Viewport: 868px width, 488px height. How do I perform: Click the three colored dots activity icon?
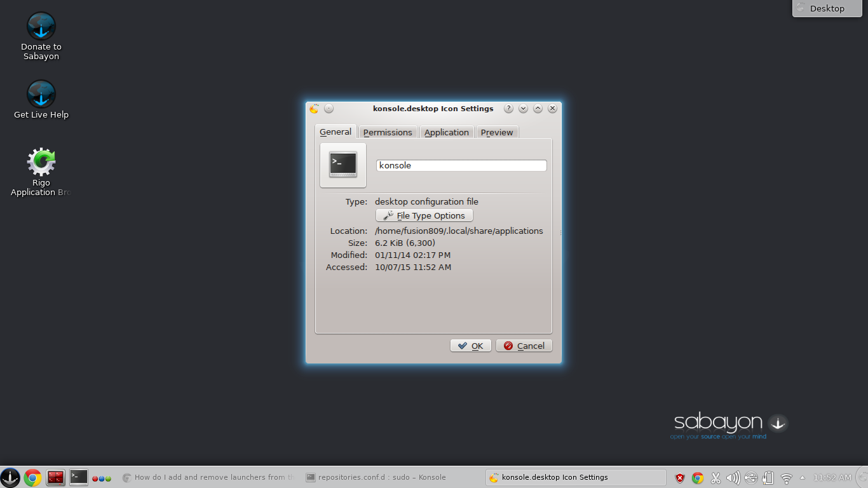click(x=102, y=478)
